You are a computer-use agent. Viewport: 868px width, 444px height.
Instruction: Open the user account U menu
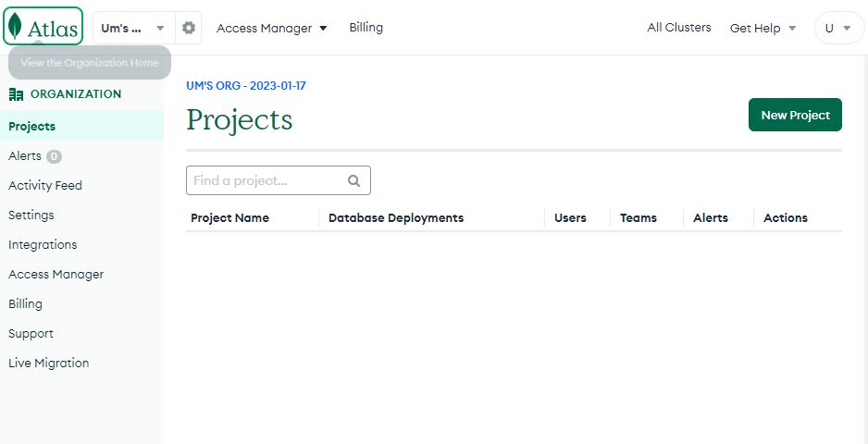click(838, 28)
